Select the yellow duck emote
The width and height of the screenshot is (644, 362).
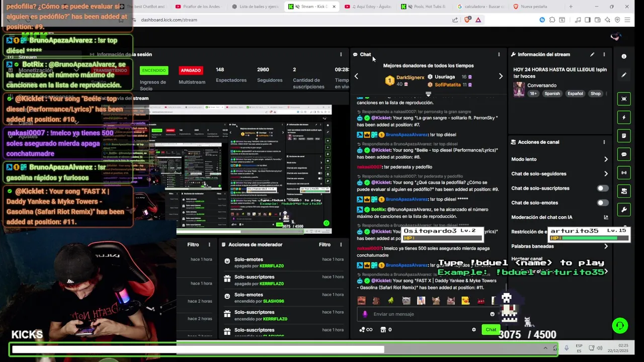(465, 301)
